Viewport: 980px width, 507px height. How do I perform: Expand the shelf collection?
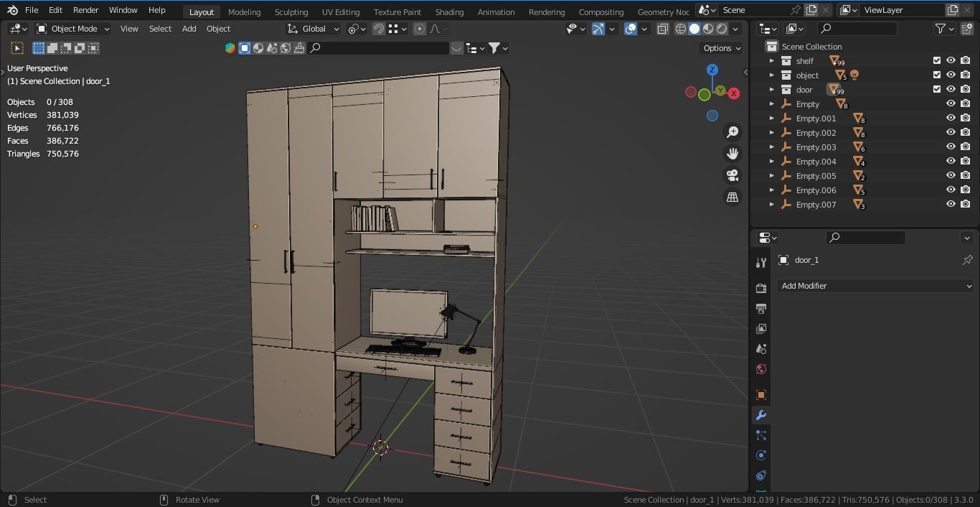pyautogui.click(x=772, y=61)
